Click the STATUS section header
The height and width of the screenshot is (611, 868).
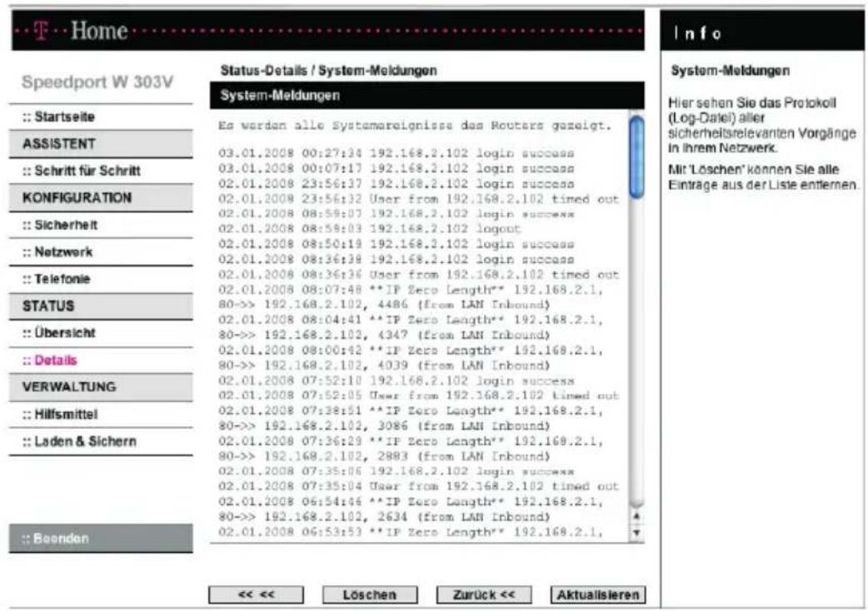[101, 305]
